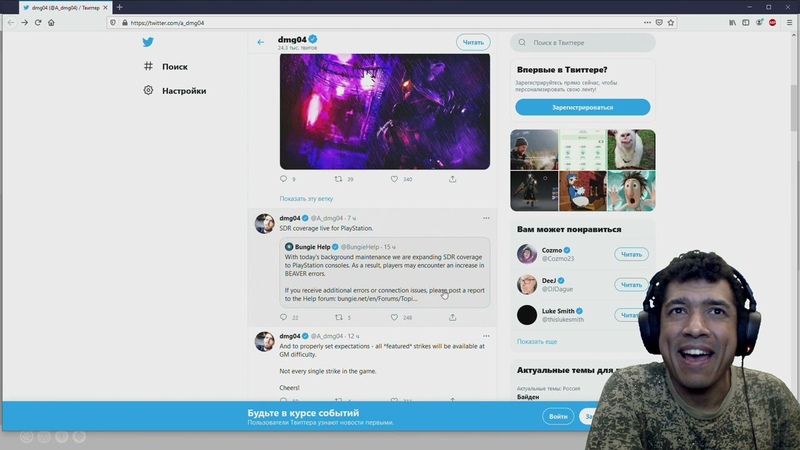
Task: Retweet the image tweet with 39 retweets
Action: pyautogui.click(x=338, y=179)
